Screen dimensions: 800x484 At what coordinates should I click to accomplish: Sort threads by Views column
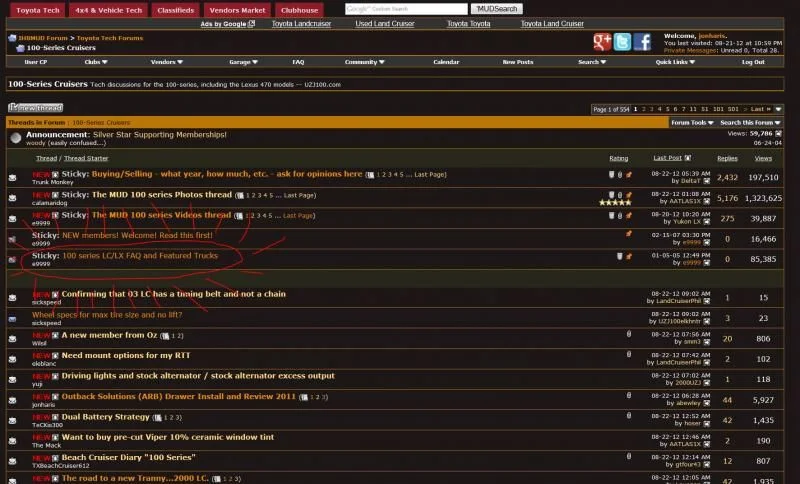pos(763,159)
